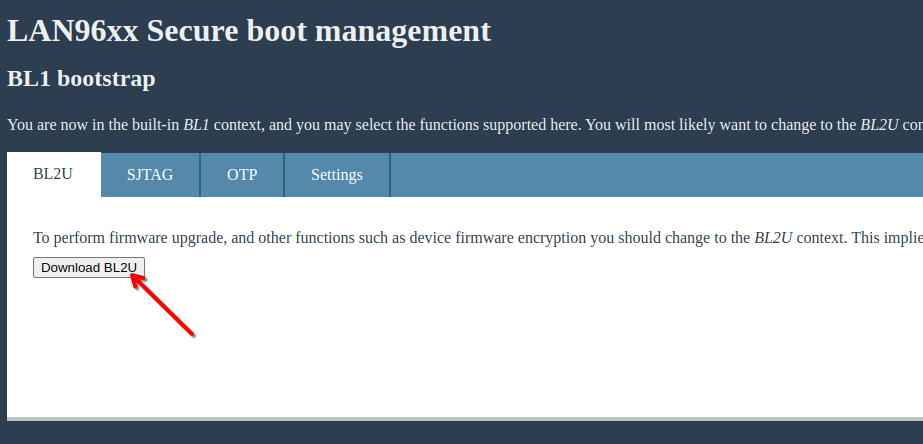The image size is (923, 444).
Task: Click the "BL1 bootstrap" subheading
Action: tap(81, 78)
